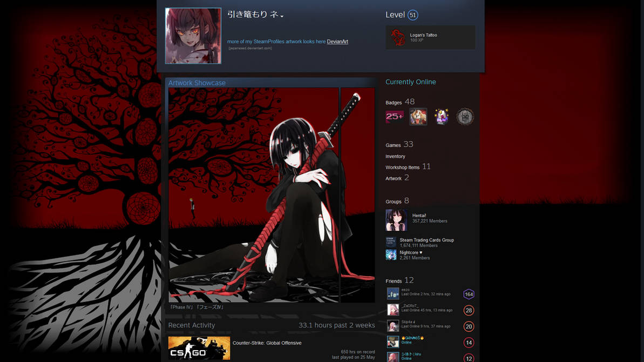Open the grey round coin badge
The height and width of the screenshot is (362, 644).
point(465,117)
